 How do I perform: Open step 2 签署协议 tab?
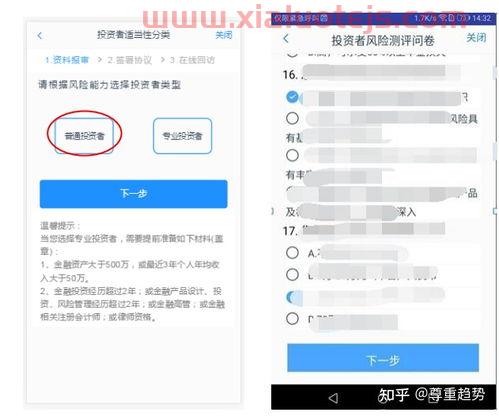pos(129,60)
